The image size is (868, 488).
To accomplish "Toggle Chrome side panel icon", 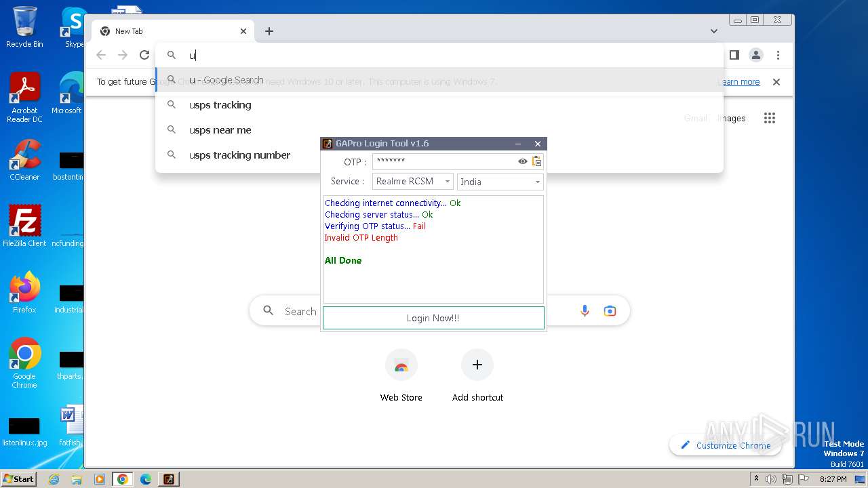I will pyautogui.click(x=734, y=56).
